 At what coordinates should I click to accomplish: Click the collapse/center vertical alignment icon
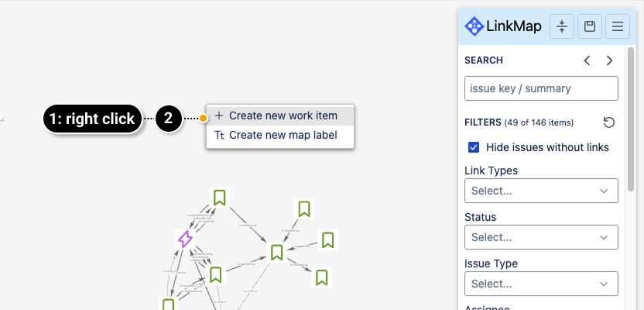pos(562,26)
